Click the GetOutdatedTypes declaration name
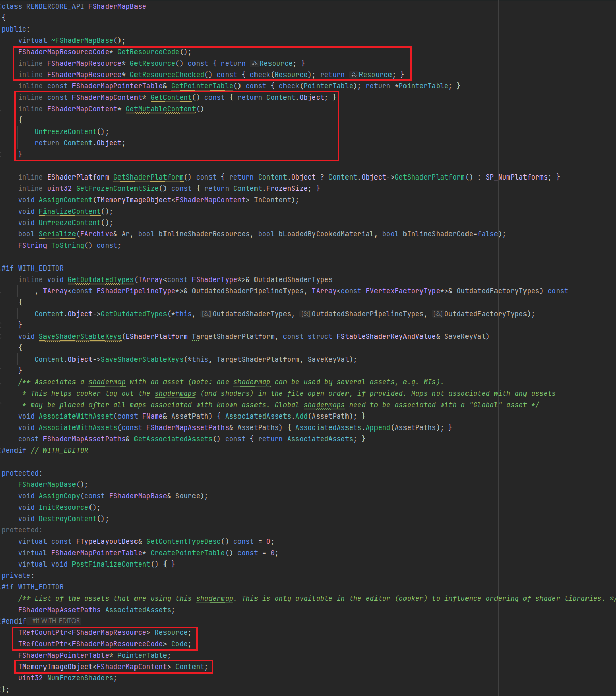This screenshot has width=616, height=696. point(101,279)
